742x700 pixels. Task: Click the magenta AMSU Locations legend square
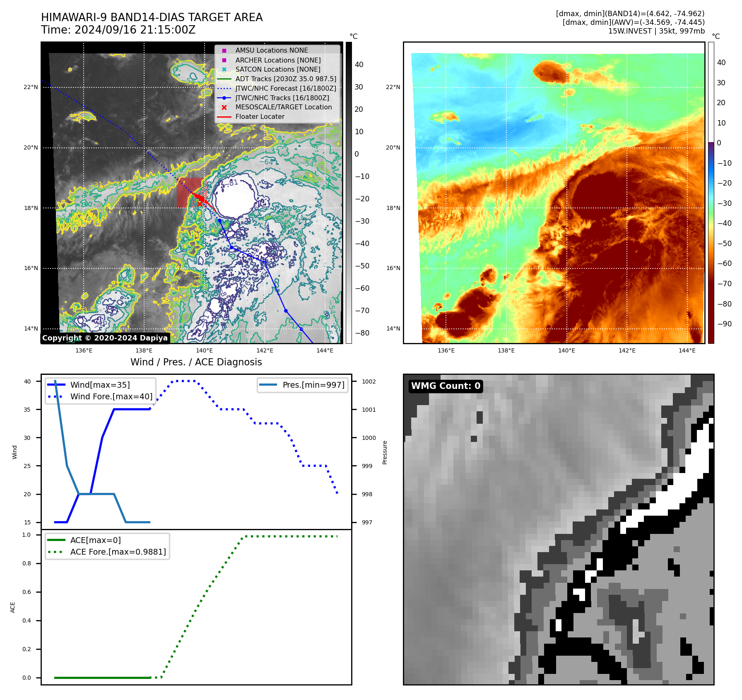point(224,51)
